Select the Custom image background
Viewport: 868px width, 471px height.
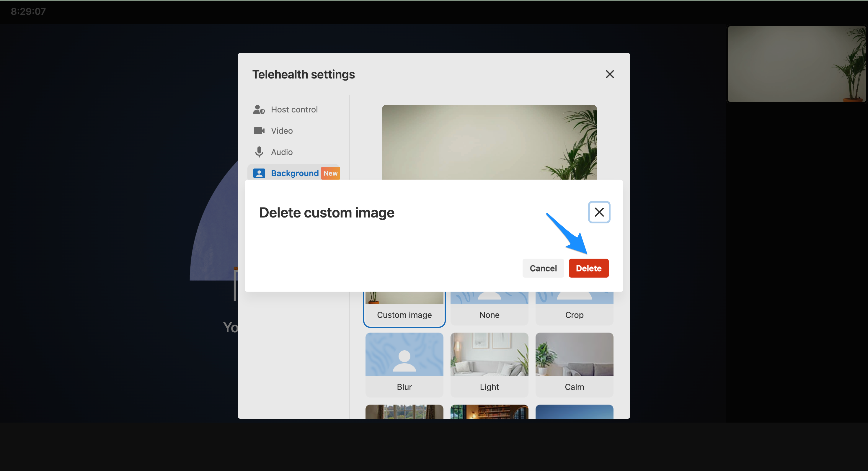pos(404,309)
